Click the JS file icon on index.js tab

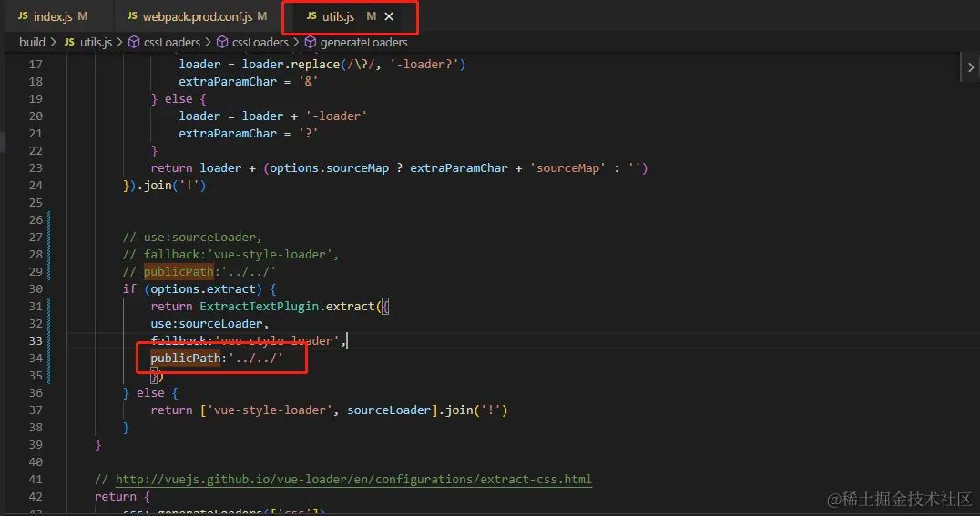23,16
